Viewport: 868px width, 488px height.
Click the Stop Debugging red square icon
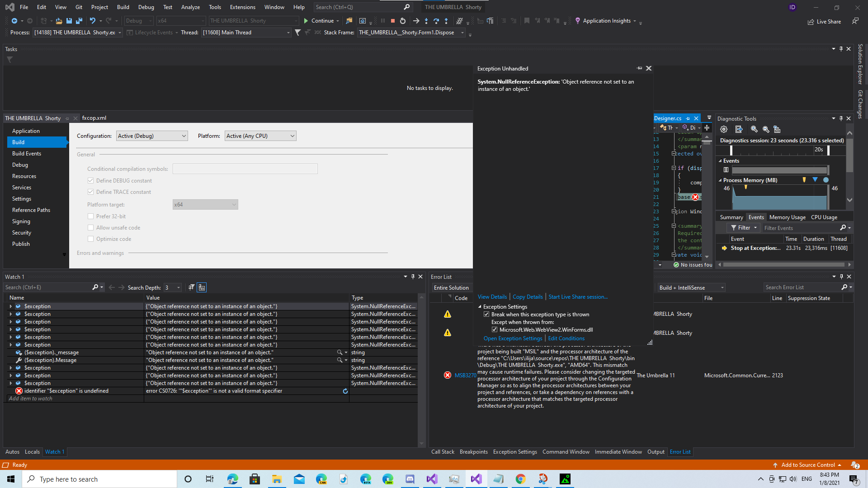pyautogui.click(x=392, y=21)
